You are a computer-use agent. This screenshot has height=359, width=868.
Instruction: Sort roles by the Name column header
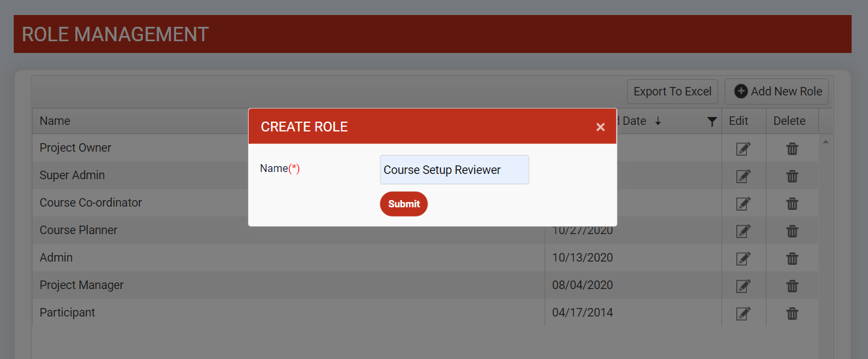(55, 121)
